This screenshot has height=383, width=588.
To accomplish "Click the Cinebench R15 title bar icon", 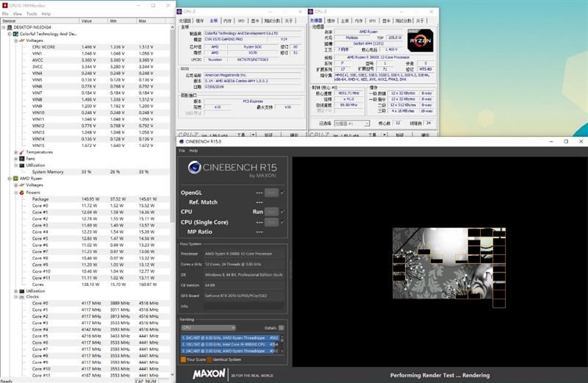I will [x=182, y=141].
